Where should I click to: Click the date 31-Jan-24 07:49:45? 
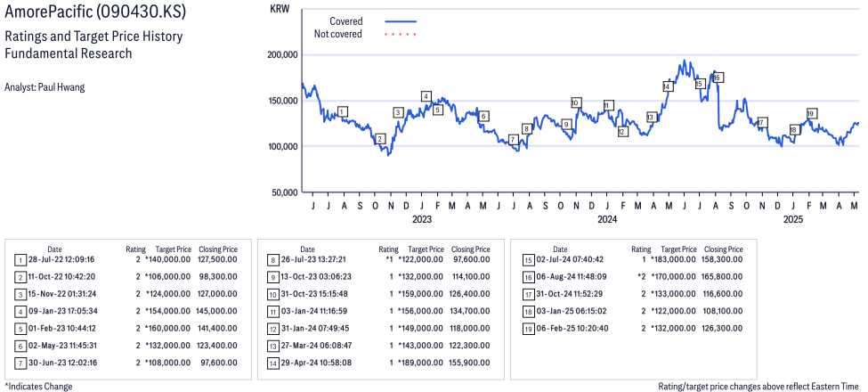click(315, 329)
